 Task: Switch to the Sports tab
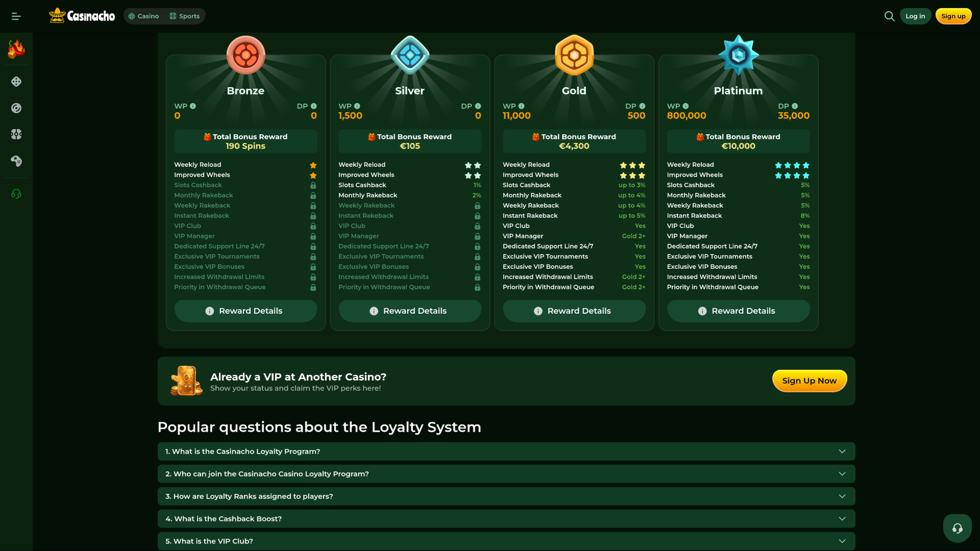185,16
